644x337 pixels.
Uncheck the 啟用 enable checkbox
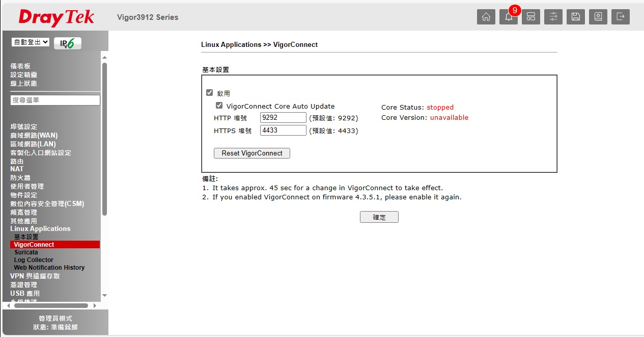[x=209, y=93]
